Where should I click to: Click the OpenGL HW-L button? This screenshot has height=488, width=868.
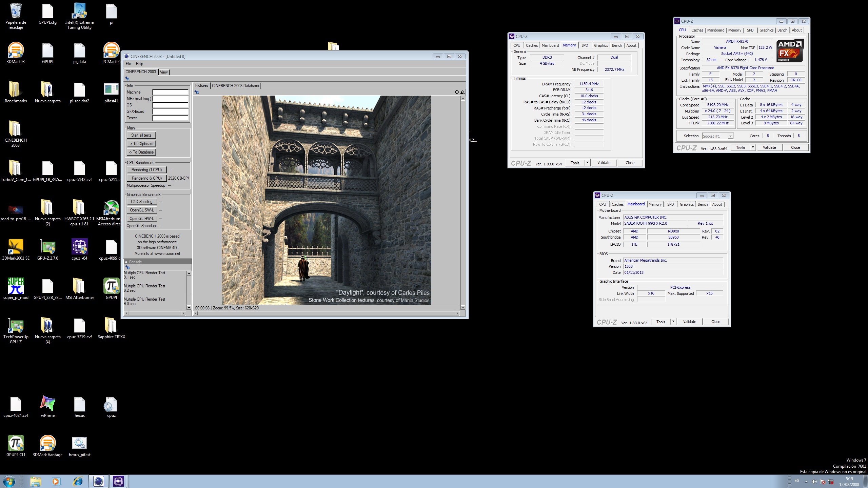(142, 219)
